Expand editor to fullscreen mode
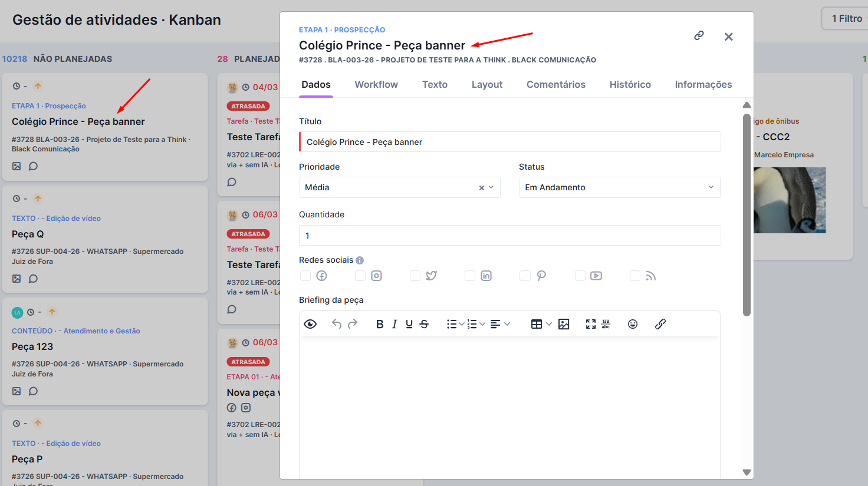 pyautogui.click(x=591, y=324)
